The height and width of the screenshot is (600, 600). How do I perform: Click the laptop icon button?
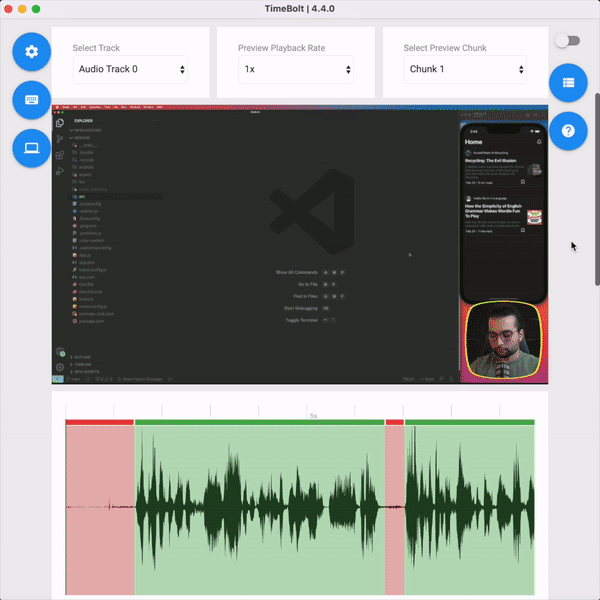pos(31,148)
